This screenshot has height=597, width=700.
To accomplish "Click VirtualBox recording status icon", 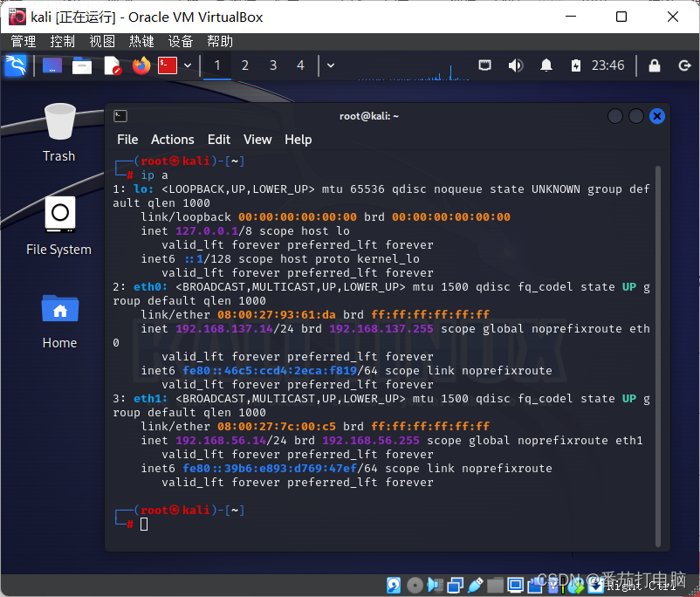I will click(535, 585).
